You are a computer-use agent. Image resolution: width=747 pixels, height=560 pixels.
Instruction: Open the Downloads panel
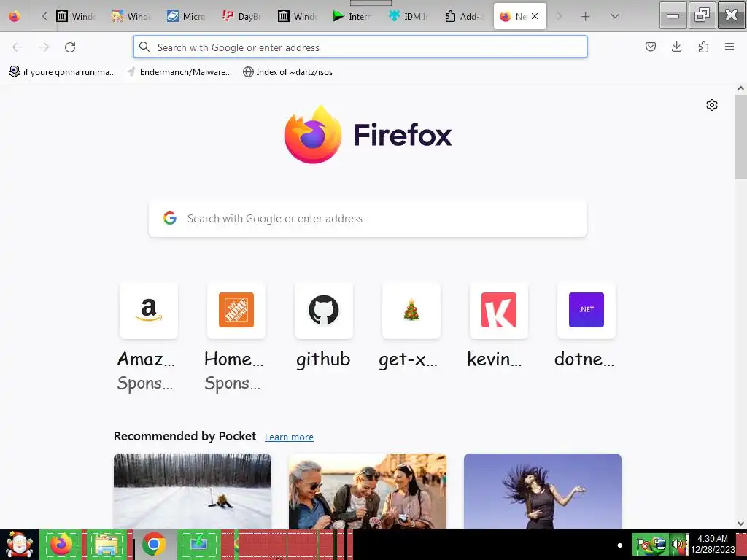[x=677, y=47]
